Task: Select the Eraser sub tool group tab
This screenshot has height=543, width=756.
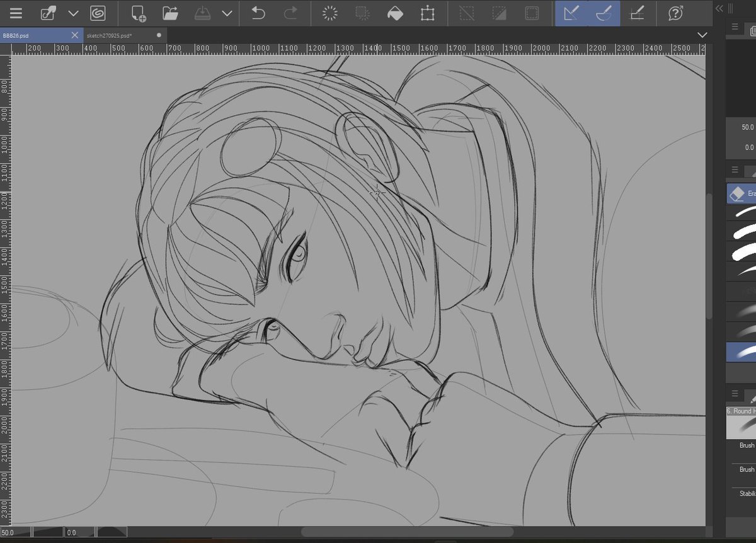Action: 742,194
